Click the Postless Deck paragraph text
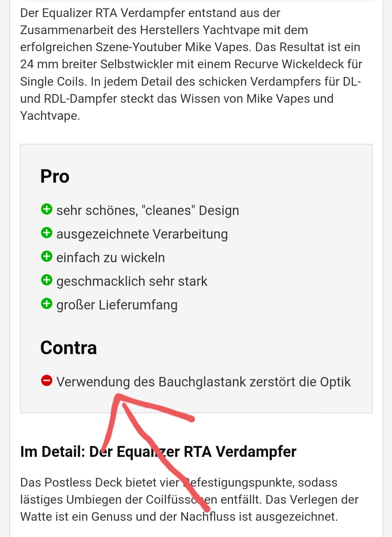 (x=189, y=500)
